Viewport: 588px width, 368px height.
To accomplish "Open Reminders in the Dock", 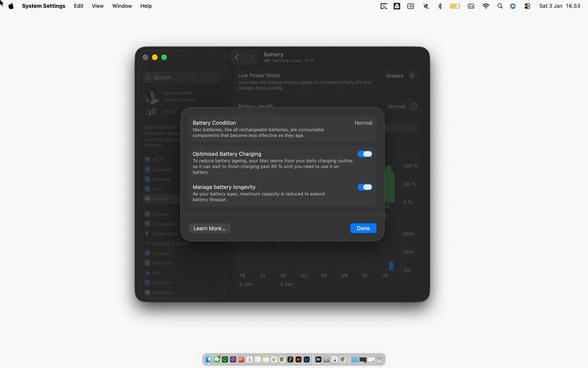I will tap(258, 359).
